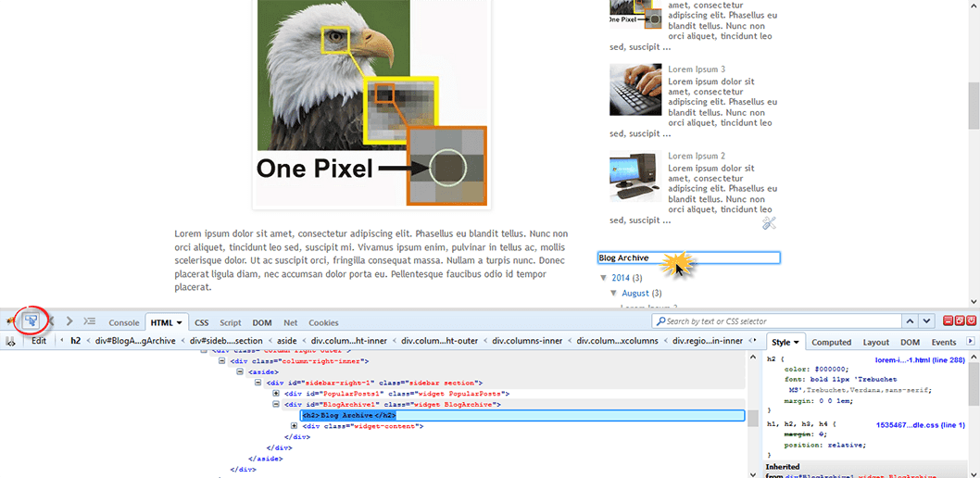Switch to the CSS tab
This screenshot has width=980, height=478.
[201, 323]
